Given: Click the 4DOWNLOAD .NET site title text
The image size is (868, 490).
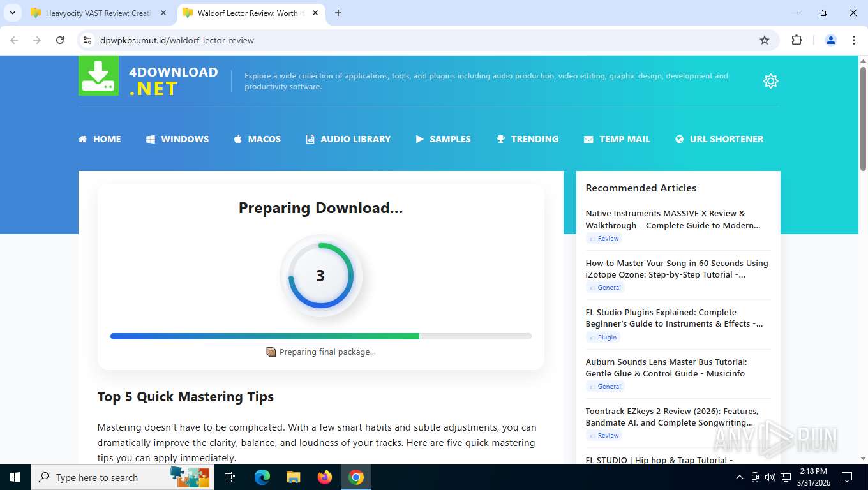Looking at the screenshot, I should coord(174,80).
